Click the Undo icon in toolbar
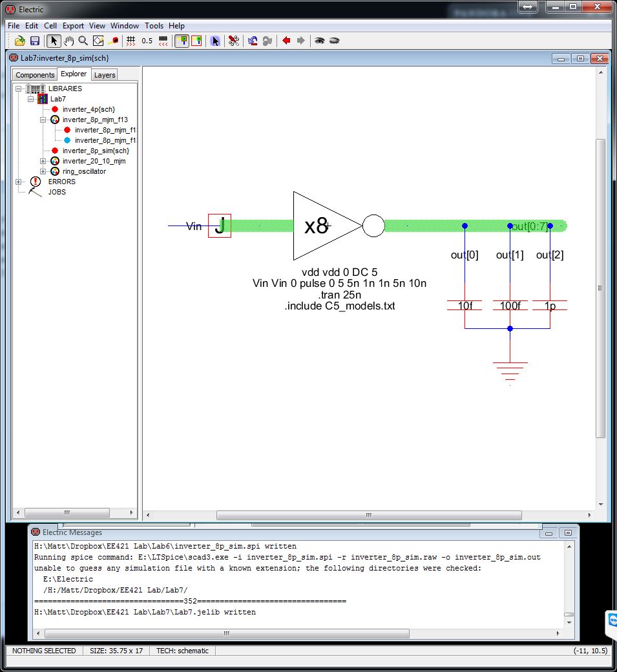Image resolution: width=617 pixels, height=672 pixels. pyautogui.click(x=253, y=41)
